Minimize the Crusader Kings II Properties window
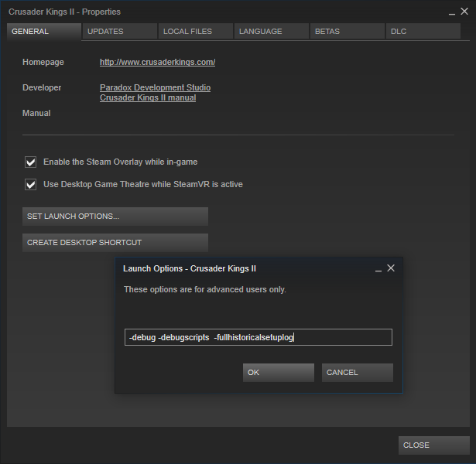476x464 pixels. [x=452, y=12]
